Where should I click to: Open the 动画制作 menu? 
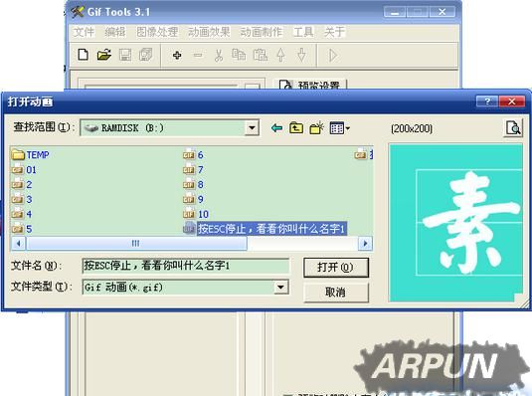tap(261, 32)
